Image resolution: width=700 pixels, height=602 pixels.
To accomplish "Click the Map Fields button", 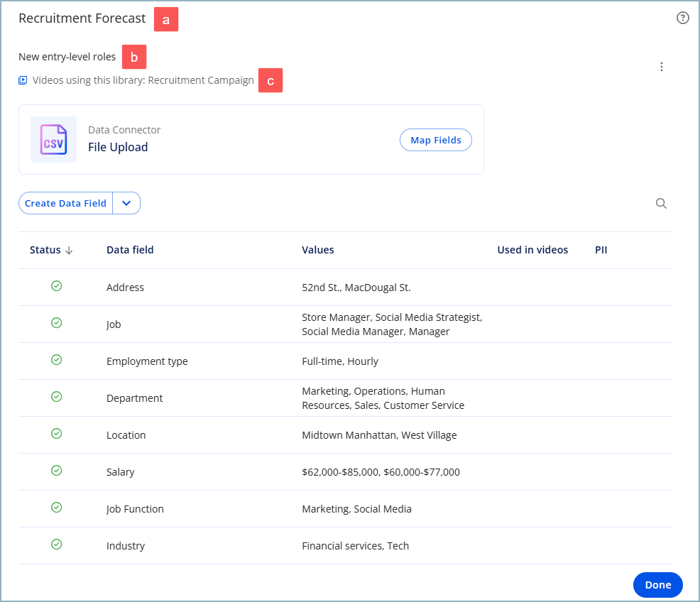I will (436, 140).
